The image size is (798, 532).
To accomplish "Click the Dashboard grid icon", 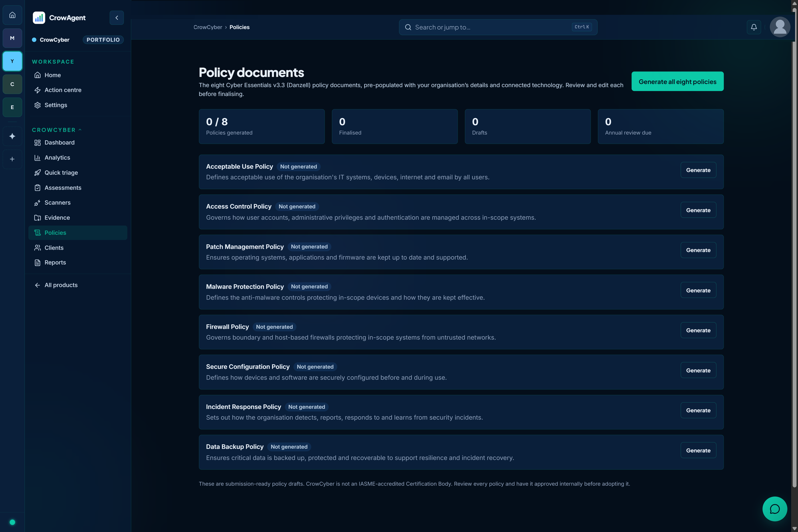I will coord(37,143).
